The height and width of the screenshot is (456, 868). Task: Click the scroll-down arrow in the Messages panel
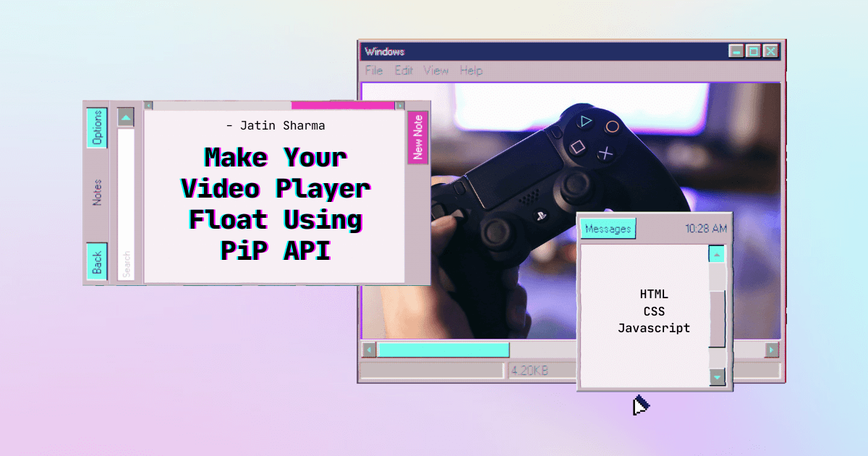(x=716, y=376)
